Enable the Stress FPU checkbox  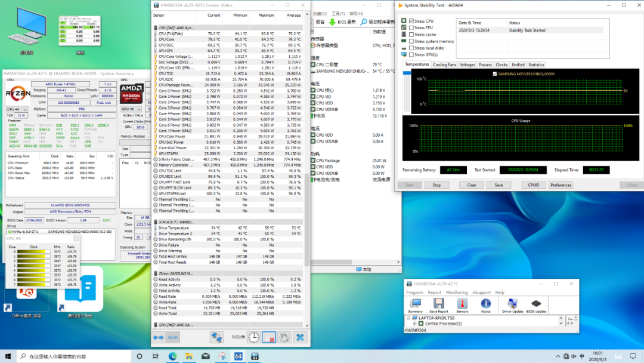(x=411, y=27)
